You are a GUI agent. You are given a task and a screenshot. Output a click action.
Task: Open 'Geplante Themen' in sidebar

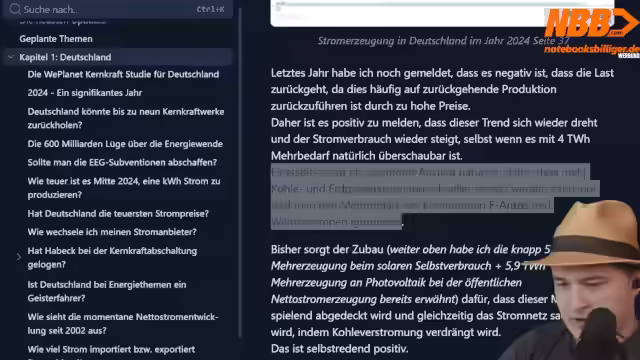(x=56, y=39)
